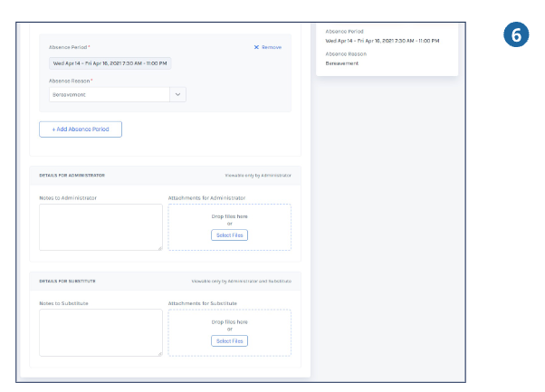545x392 pixels.
Task: Click the Add Absence Period button
Action: click(81, 129)
